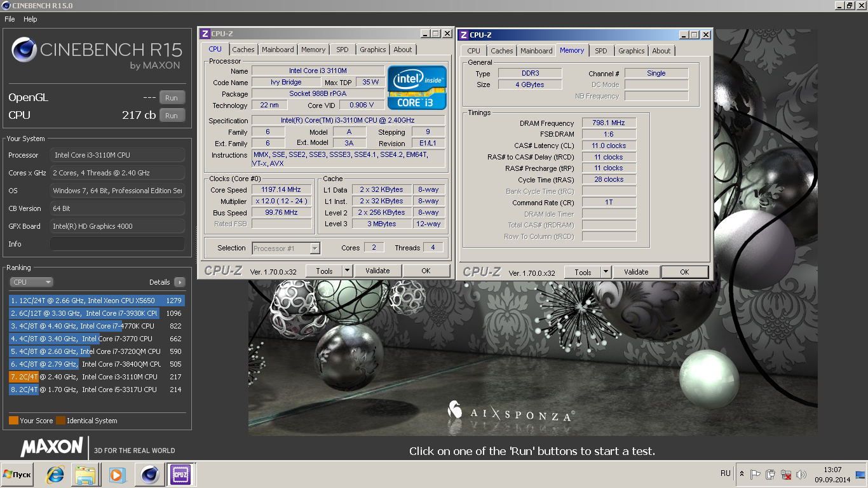Open Memory tab in left CPU-Z window
868x488 pixels.
point(313,50)
